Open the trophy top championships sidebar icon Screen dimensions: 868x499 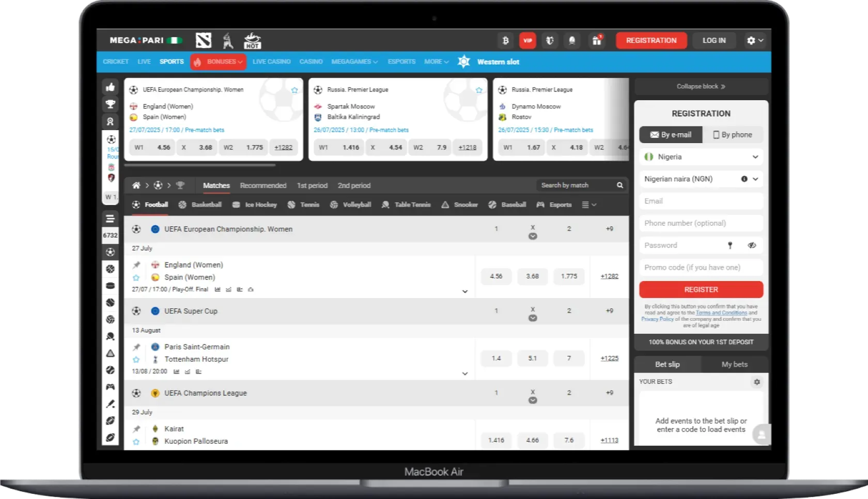click(110, 104)
